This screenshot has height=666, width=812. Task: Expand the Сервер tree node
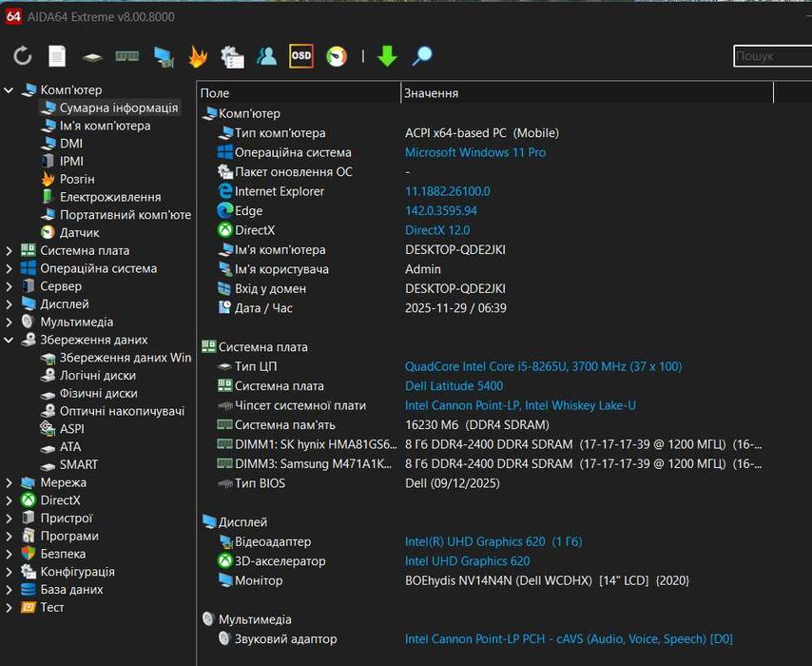pos(9,286)
